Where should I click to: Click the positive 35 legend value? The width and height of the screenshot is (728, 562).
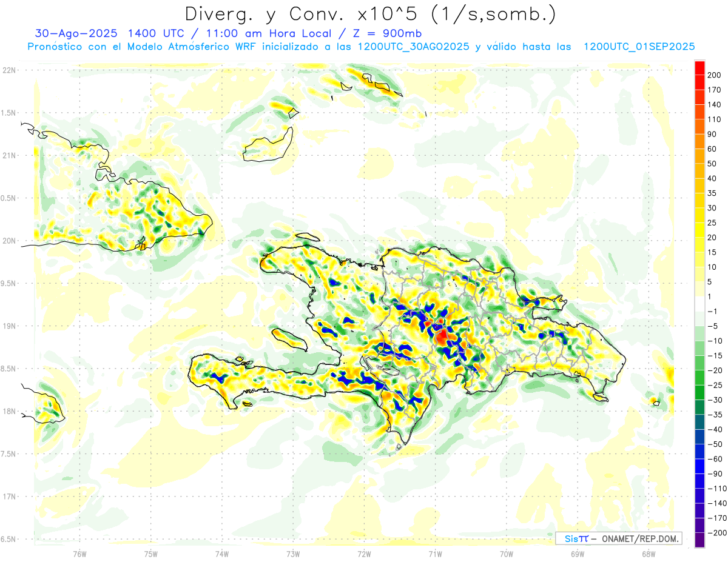click(713, 193)
